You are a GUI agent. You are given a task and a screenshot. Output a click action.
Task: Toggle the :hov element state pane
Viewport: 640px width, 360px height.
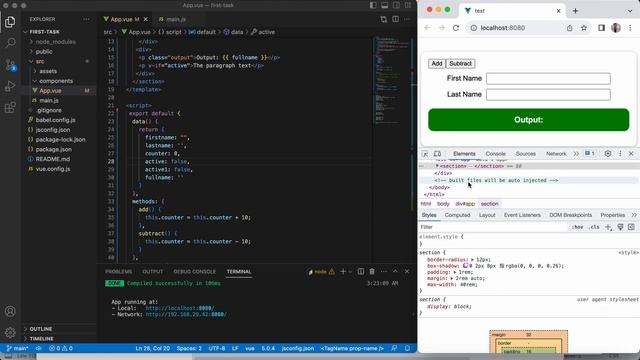[x=577, y=227]
